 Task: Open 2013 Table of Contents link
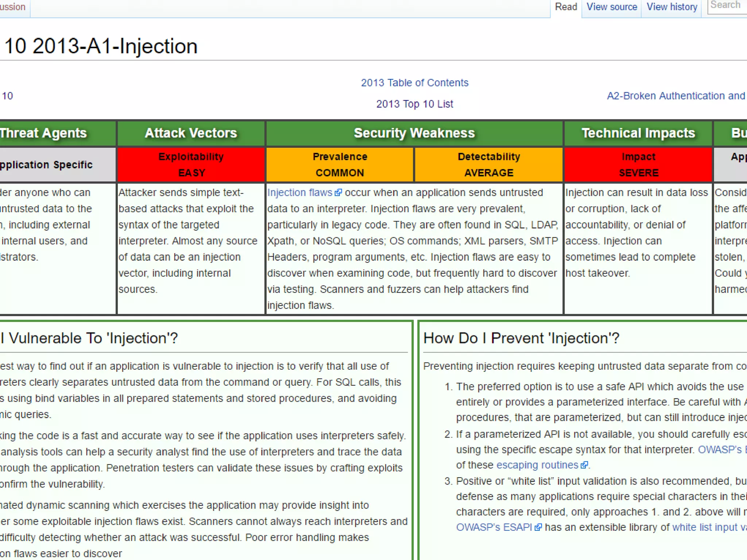coord(414,83)
